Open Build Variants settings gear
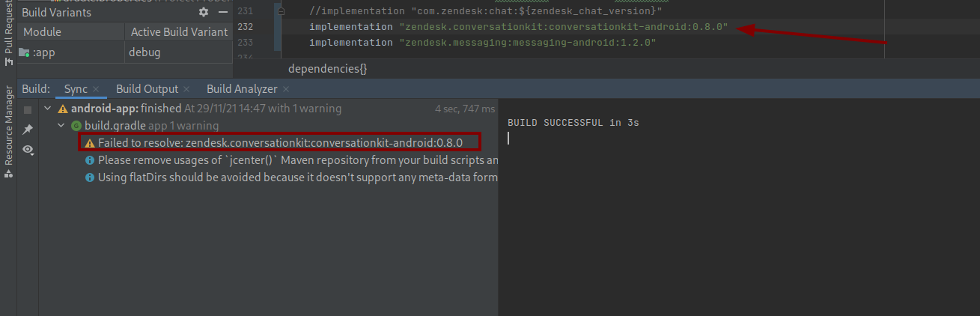The image size is (980, 316). click(204, 13)
